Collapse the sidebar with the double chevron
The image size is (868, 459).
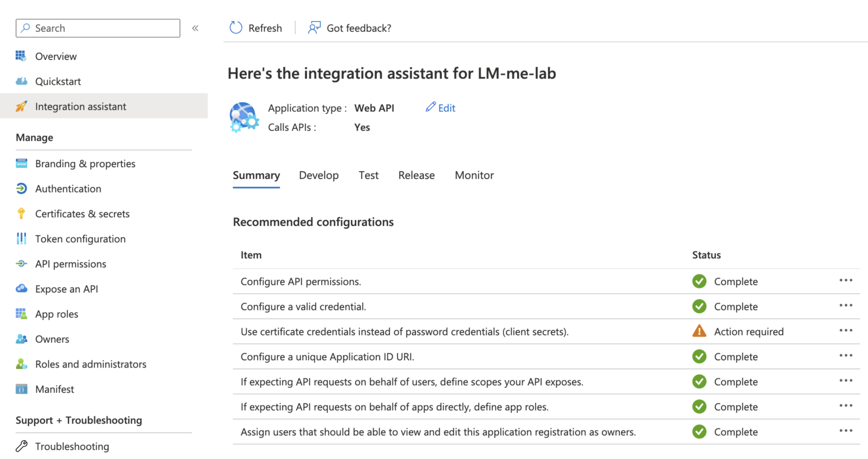click(x=195, y=27)
